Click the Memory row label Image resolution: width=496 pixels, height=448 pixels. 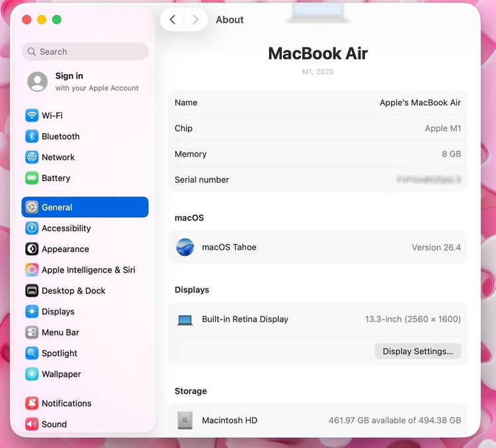[190, 154]
